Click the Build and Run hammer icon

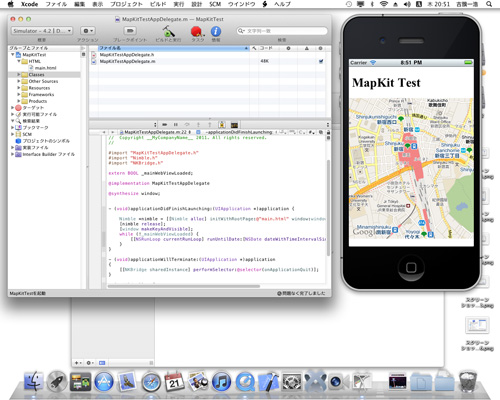tap(169, 32)
